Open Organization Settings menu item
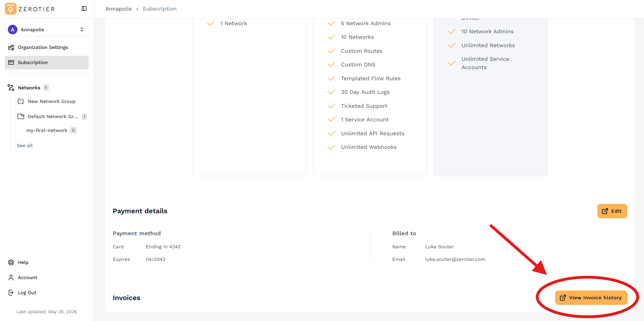This screenshot has width=644, height=321. 47,47
